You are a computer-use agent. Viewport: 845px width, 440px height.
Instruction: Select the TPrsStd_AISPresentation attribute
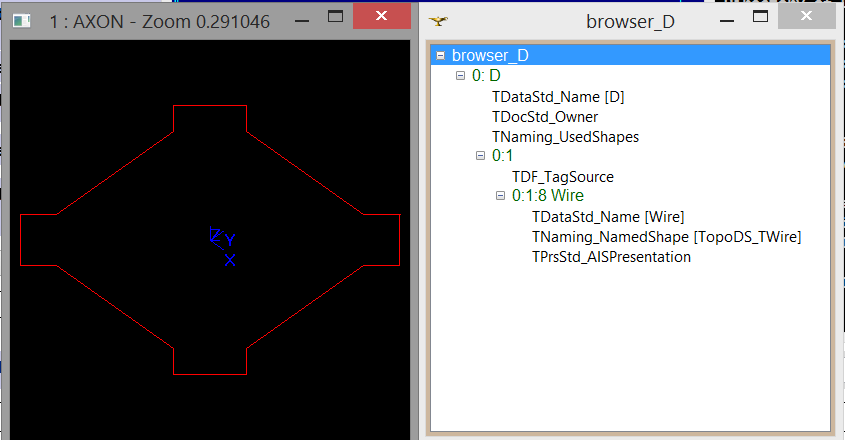click(611, 257)
